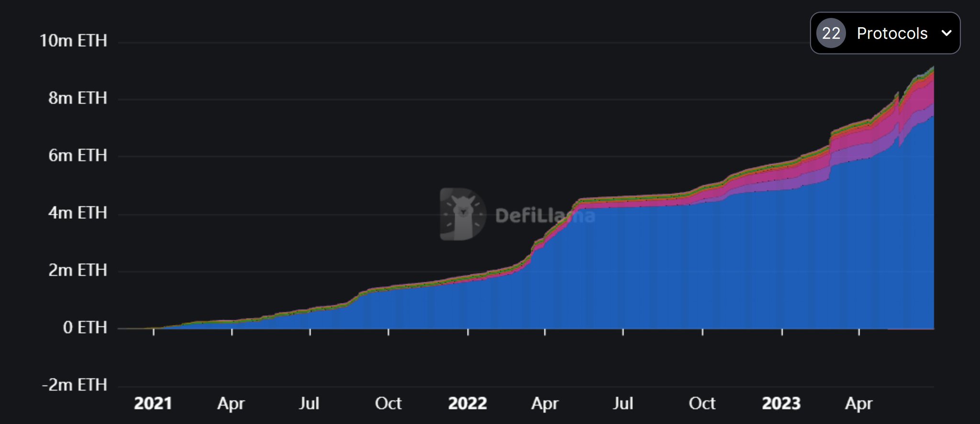Screen dimensions: 980x424
Task: Click the 2021 x-axis label
Action: 153,403
